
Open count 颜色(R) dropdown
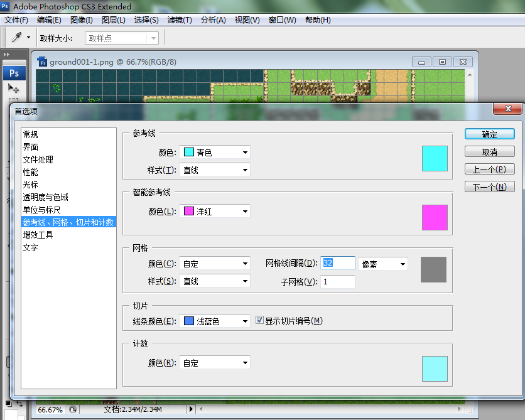(215, 363)
